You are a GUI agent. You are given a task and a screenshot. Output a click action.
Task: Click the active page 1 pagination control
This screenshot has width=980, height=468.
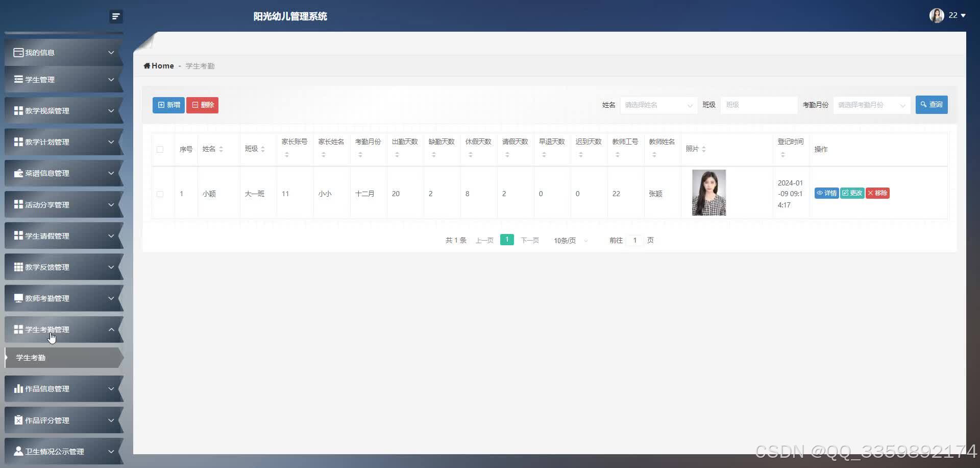(507, 239)
